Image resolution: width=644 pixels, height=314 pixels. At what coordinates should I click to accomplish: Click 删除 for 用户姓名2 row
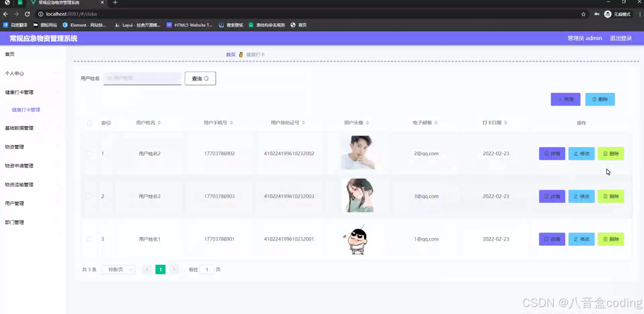click(611, 154)
